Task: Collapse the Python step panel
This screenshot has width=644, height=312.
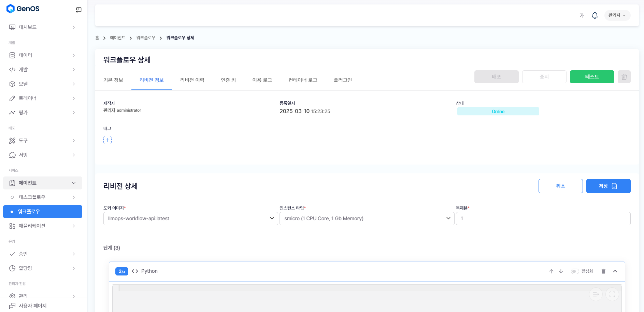Action: pos(615,271)
